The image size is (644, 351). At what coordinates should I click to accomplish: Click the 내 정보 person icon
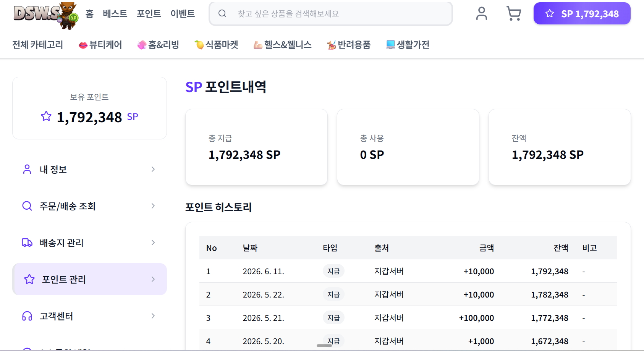27,169
